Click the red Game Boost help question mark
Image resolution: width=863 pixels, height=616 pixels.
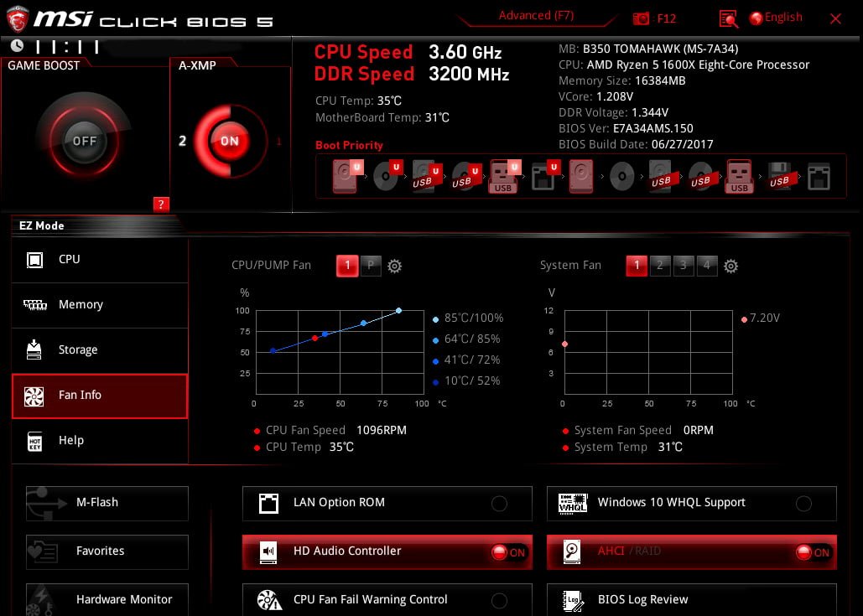click(x=161, y=204)
